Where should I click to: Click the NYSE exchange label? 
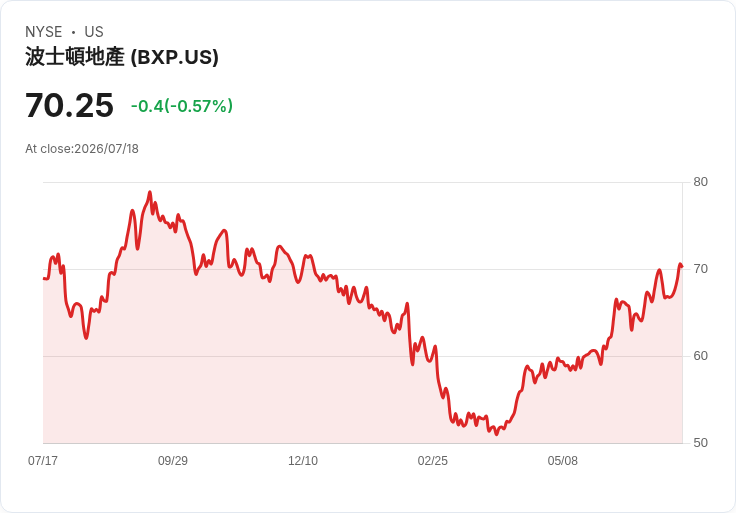[x=44, y=32]
